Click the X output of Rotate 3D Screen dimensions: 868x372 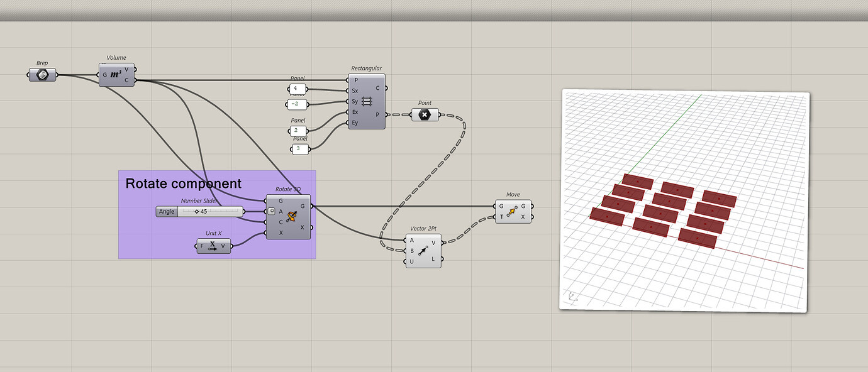pyautogui.click(x=303, y=227)
